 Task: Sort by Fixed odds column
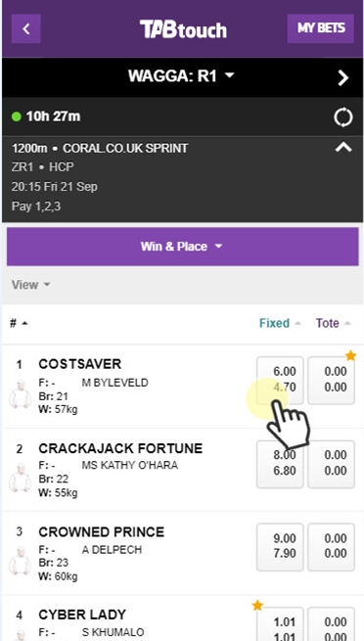click(x=280, y=323)
